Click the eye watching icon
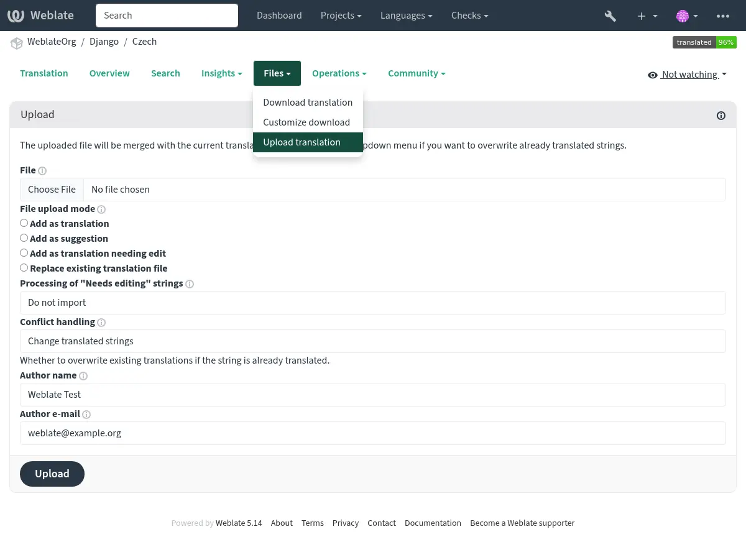The image size is (746, 560). click(653, 75)
